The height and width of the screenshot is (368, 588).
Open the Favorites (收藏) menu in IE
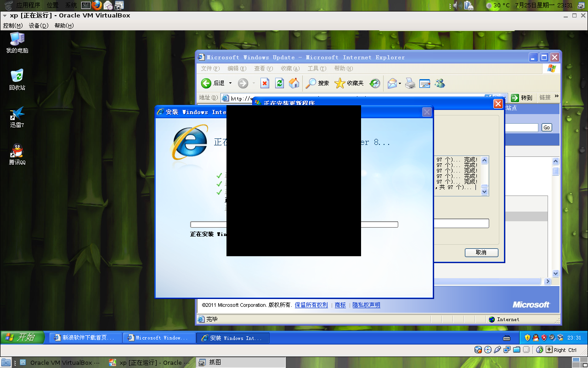tap(290, 69)
